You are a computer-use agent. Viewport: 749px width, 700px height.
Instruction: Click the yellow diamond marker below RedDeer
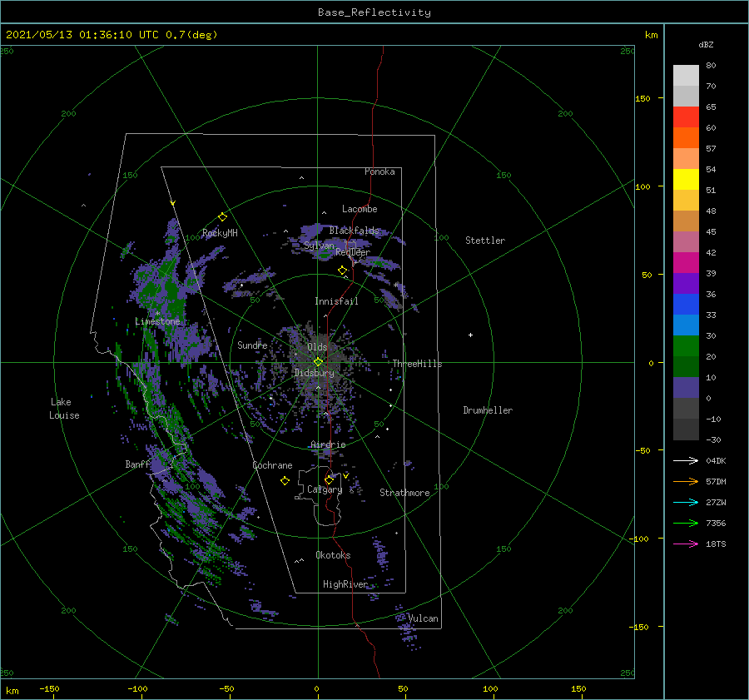[x=343, y=270]
